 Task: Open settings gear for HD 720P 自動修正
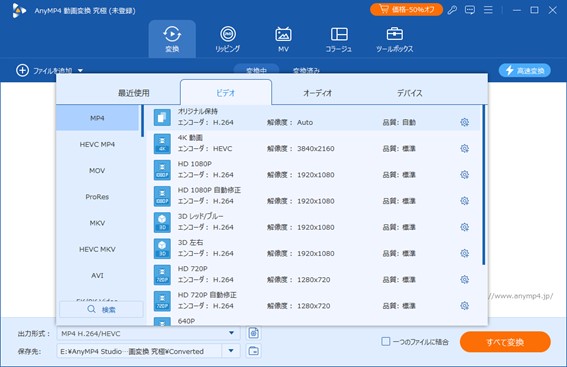click(465, 306)
